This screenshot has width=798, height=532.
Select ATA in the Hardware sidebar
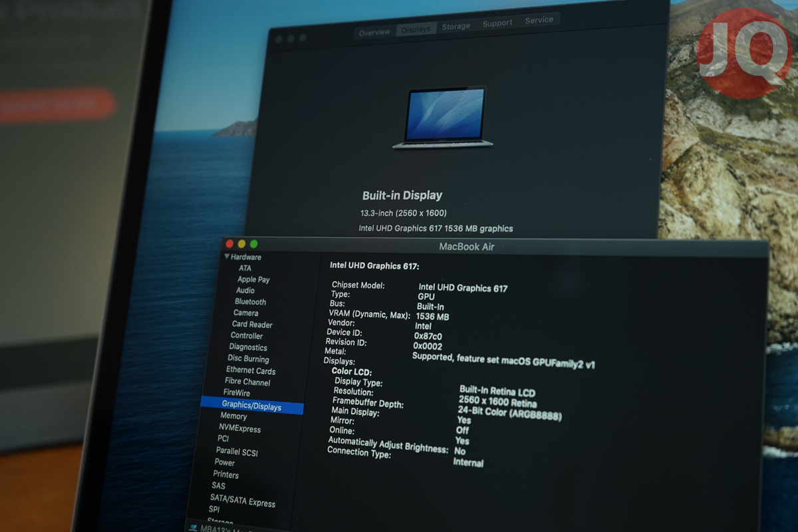pos(245,268)
